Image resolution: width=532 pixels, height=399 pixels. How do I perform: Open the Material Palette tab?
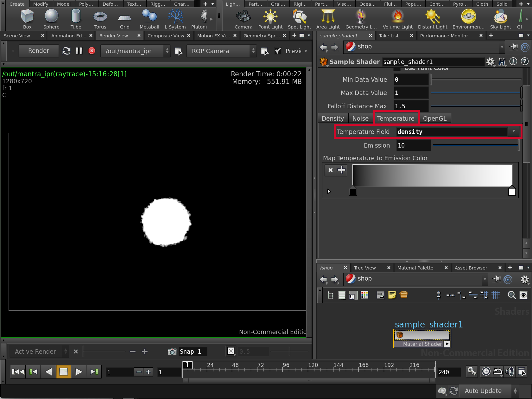(x=415, y=268)
